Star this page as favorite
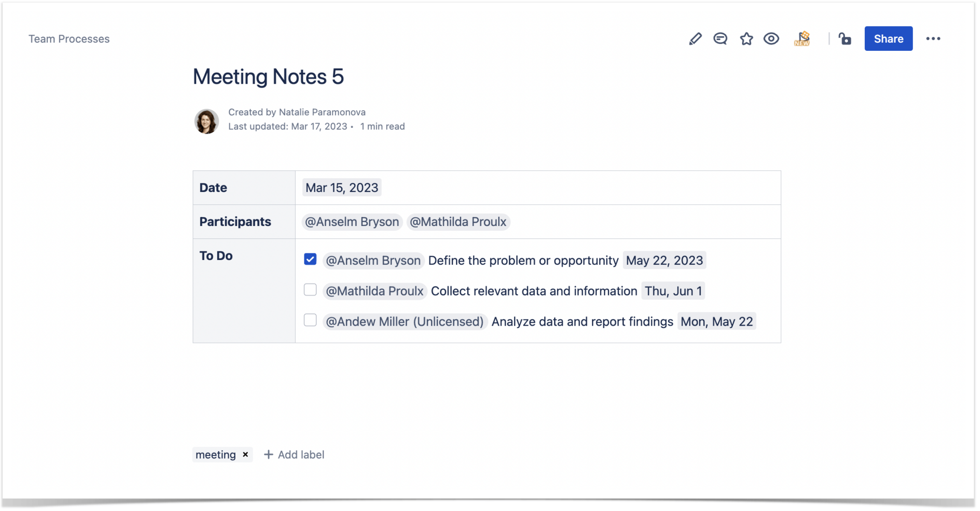980x511 pixels. click(x=746, y=38)
